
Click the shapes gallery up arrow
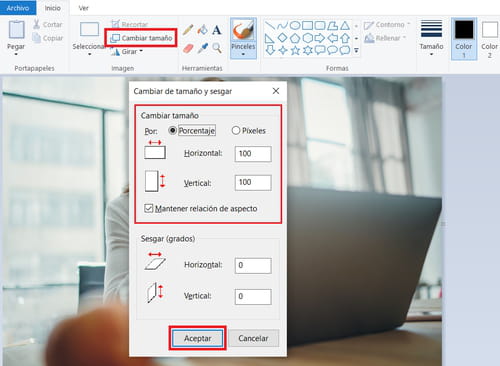click(356, 26)
